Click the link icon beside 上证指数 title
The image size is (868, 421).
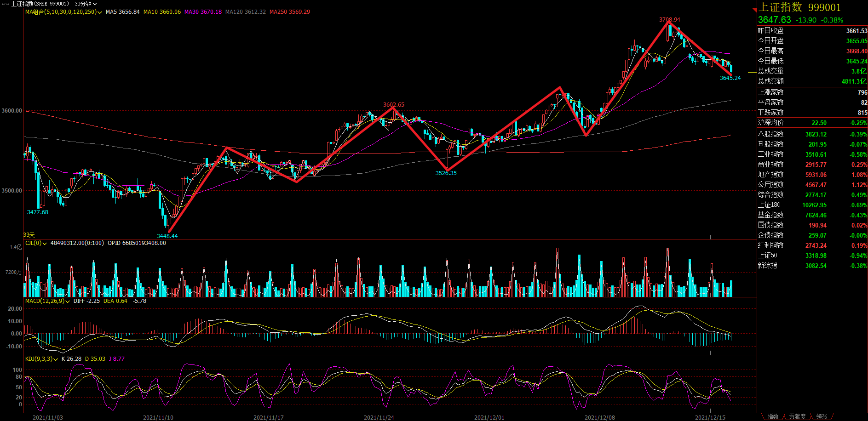(6, 4)
